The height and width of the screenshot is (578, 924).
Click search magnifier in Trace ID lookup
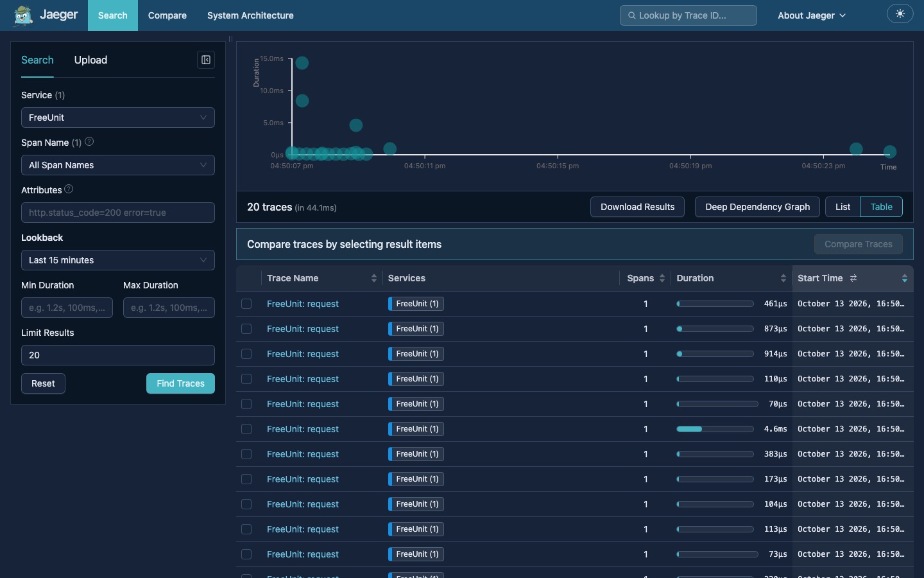point(632,15)
